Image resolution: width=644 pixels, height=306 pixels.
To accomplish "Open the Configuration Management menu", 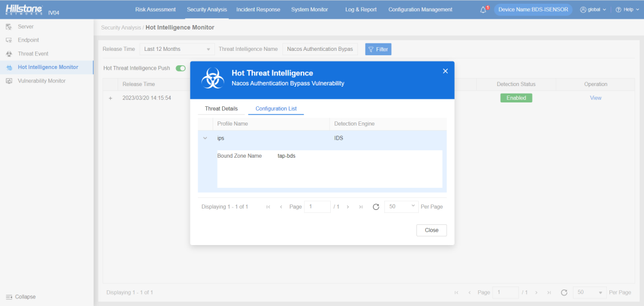I will pos(420,9).
